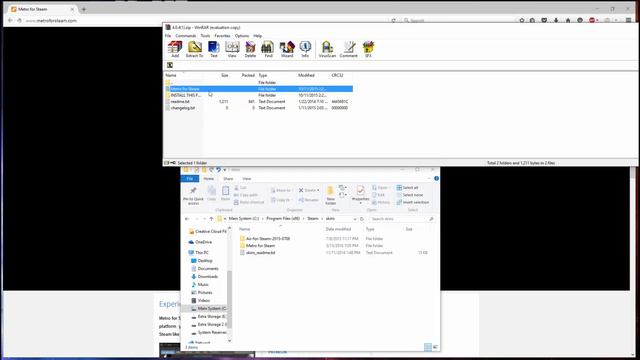The height and width of the screenshot is (360, 640).
Task: Open a new browser tab
Action: click(84, 9)
